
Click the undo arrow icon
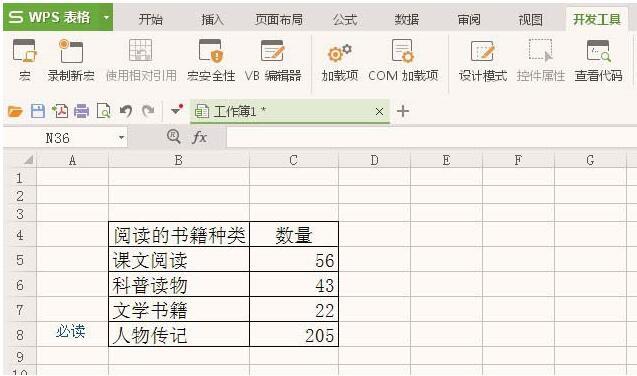(x=126, y=111)
